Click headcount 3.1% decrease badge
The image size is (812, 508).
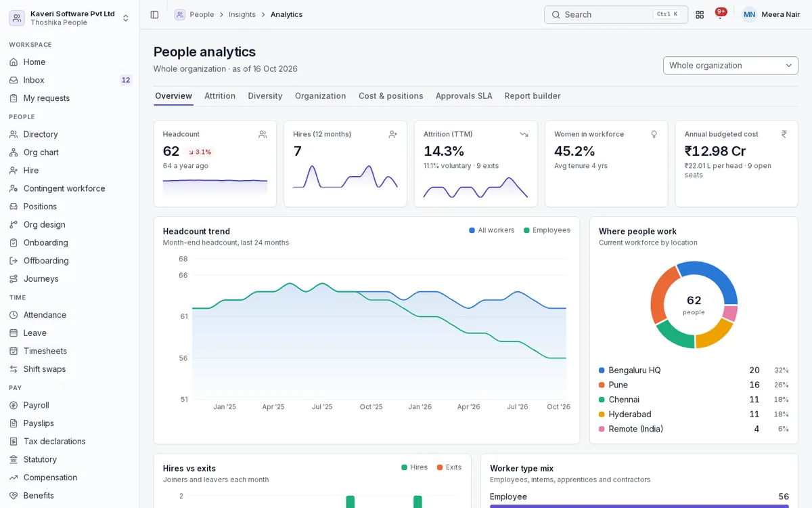click(200, 152)
